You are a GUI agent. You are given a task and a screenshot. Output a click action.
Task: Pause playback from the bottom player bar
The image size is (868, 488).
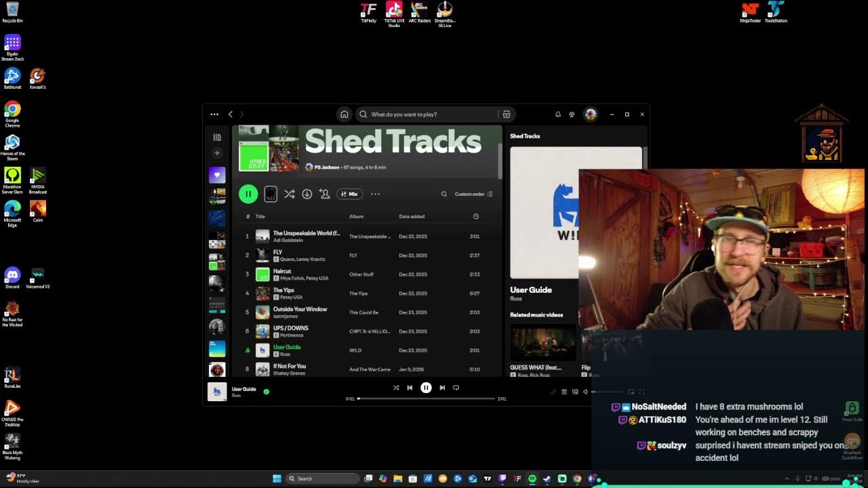coord(426,388)
